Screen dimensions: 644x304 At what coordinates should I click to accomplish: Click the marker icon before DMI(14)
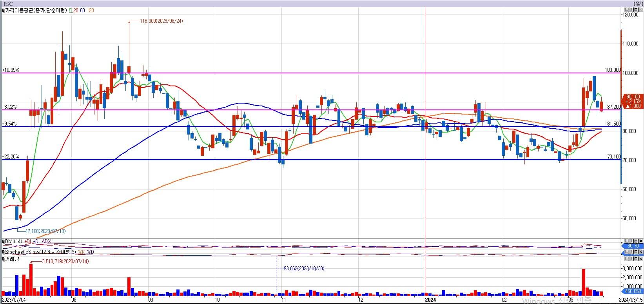click(x=3, y=241)
